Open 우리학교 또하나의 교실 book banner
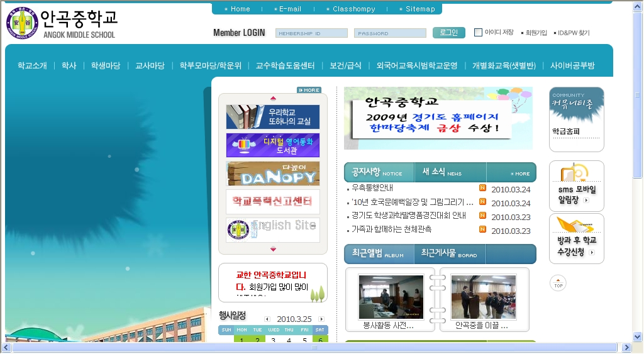 (272, 117)
